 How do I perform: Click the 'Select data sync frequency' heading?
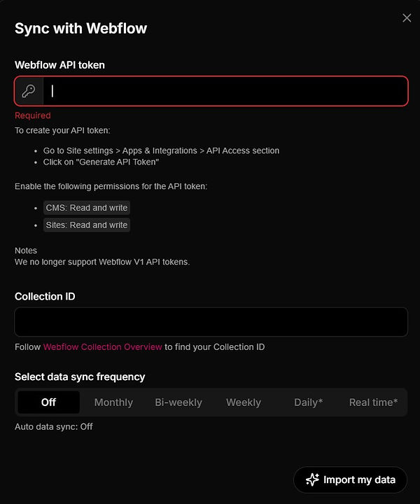pyautogui.click(x=80, y=377)
